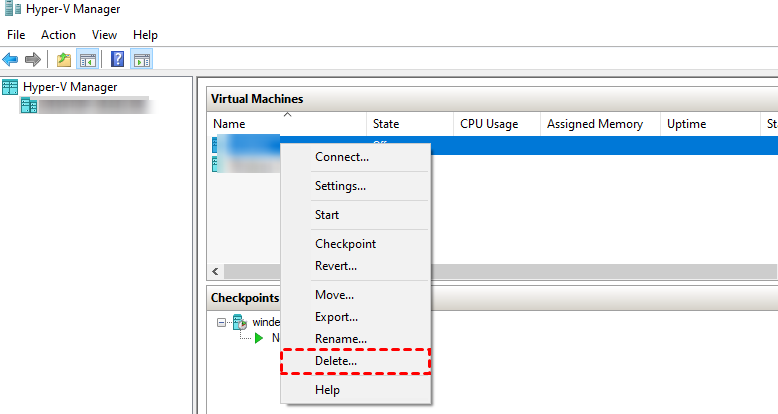778x414 pixels.
Task: Choose Start from context menu
Action: pyautogui.click(x=356, y=215)
